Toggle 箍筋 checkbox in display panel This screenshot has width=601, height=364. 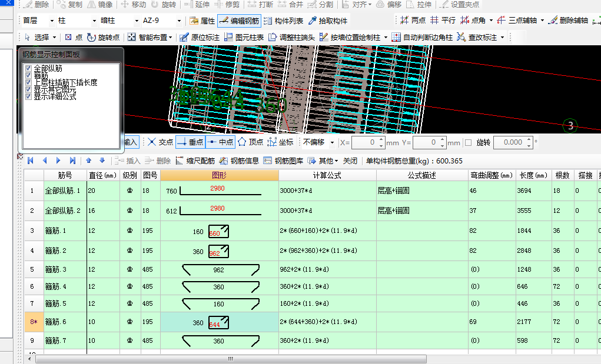pyautogui.click(x=28, y=75)
